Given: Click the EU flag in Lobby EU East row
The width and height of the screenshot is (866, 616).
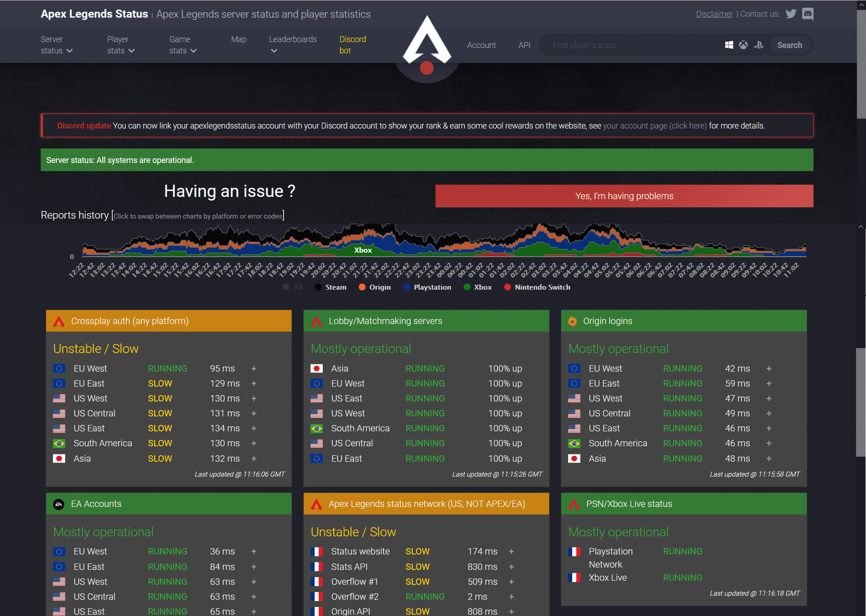Looking at the screenshot, I should coord(316,459).
